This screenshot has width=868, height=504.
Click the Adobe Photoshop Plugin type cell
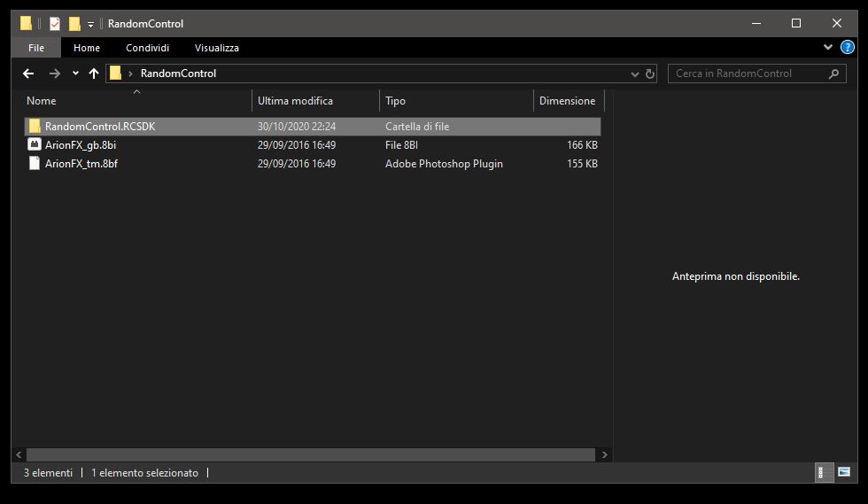444,163
